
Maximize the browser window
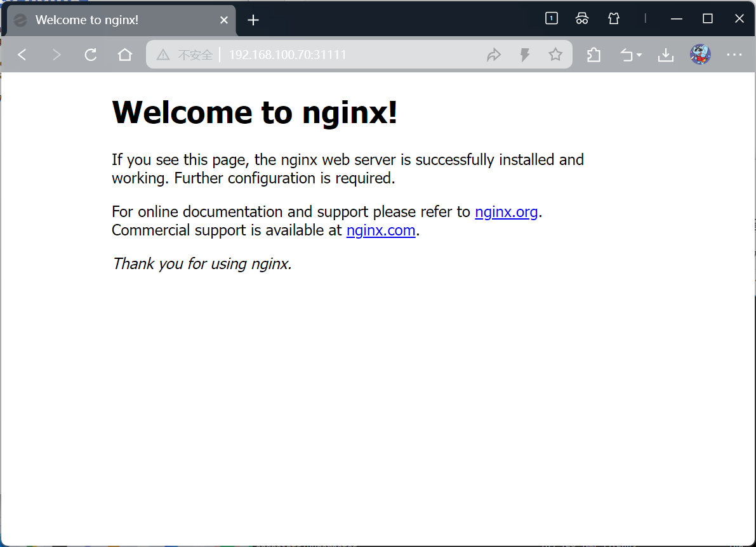click(x=708, y=18)
